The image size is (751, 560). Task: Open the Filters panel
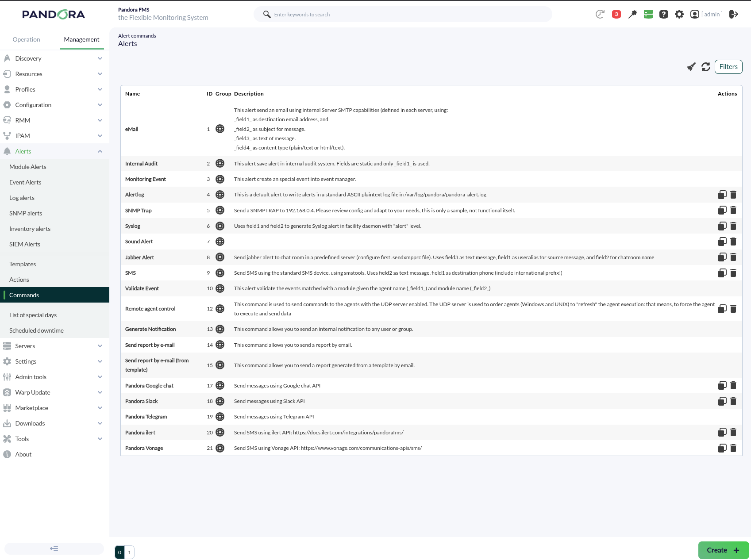pyautogui.click(x=728, y=67)
